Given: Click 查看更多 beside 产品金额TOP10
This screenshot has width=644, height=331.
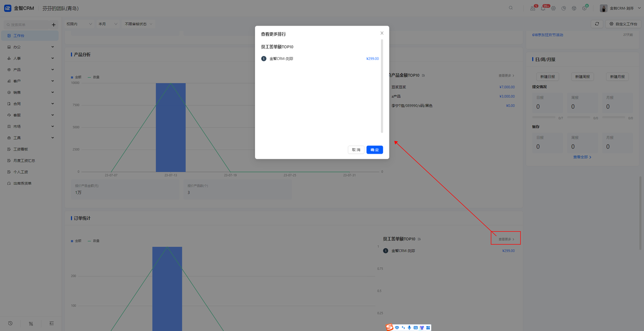Looking at the screenshot, I should click(507, 76).
